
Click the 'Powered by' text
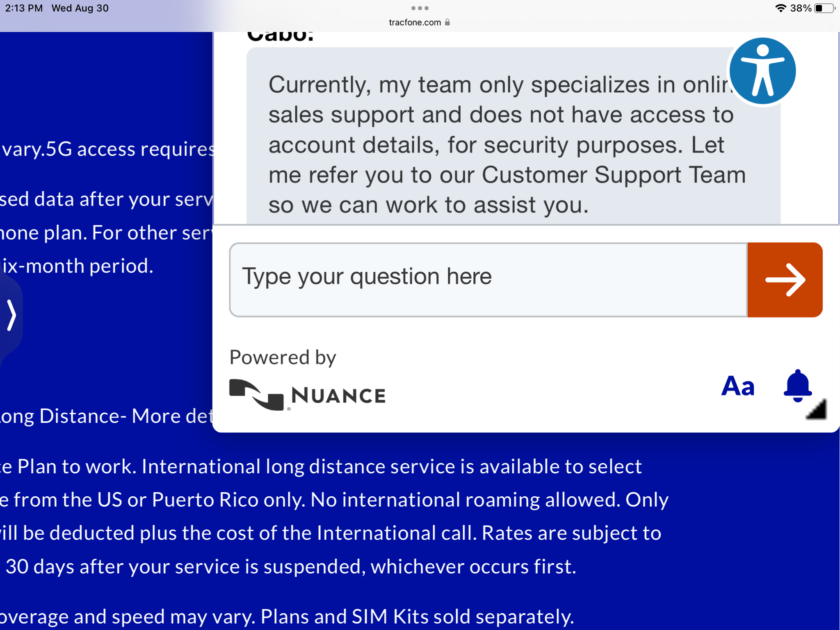pos(283,358)
